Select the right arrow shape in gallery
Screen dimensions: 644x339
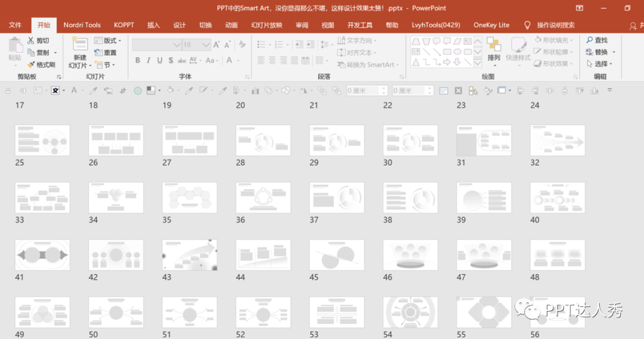coord(447,63)
